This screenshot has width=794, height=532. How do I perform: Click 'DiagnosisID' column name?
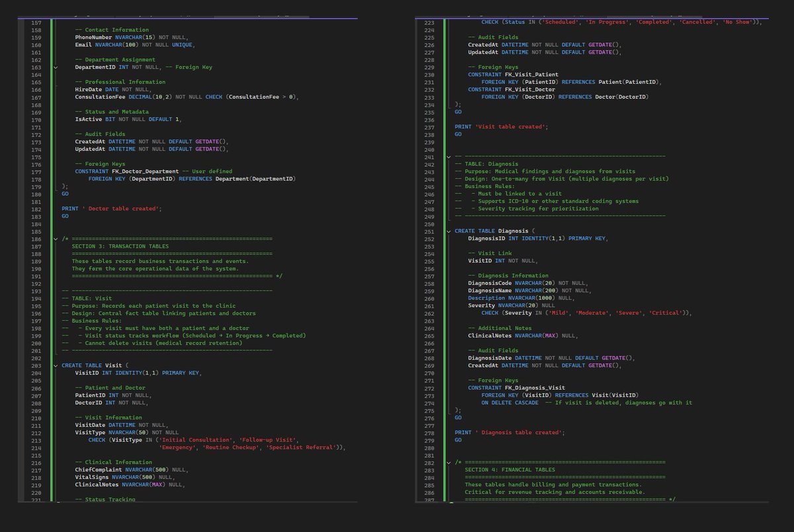click(486, 238)
